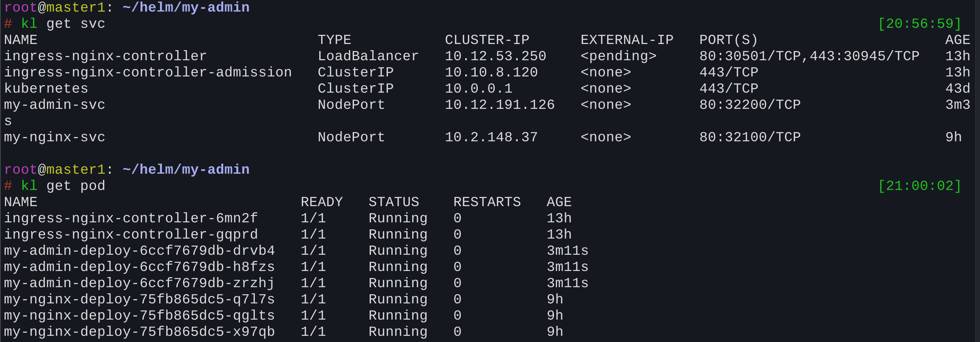Click the 'kl get pod' command text
The height and width of the screenshot is (342, 980).
click(x=63, y=186)
